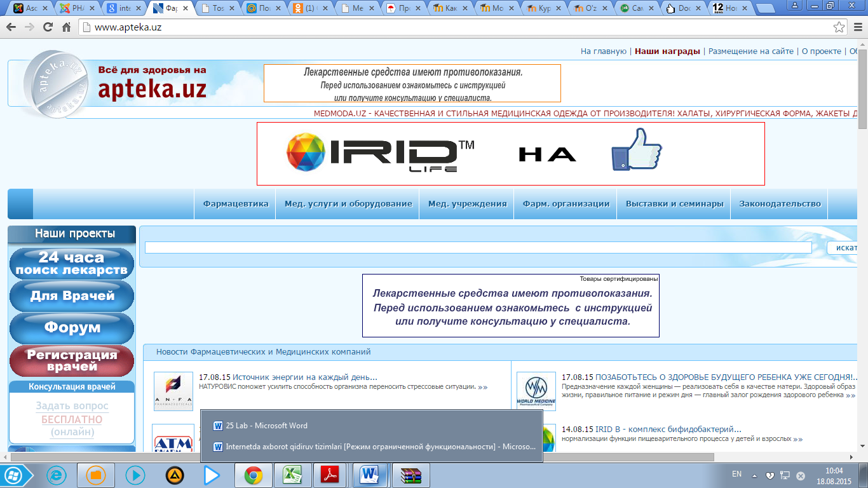Reload the page with the refresh icon
The width and height of the screenshot is (868, 488).
(48, 28)
